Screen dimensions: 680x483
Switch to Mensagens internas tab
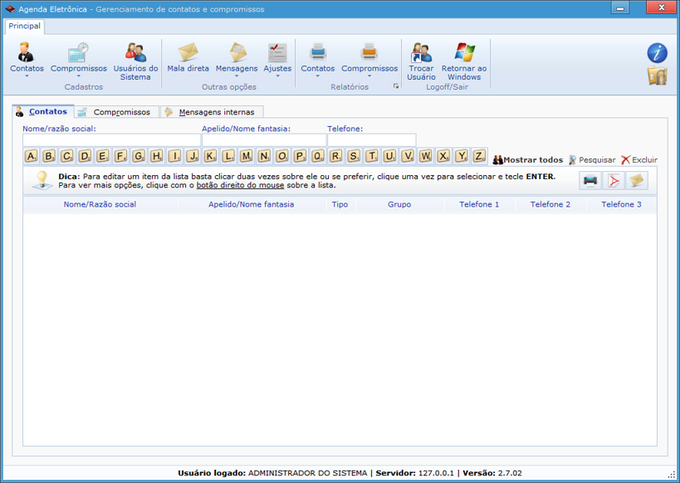tap(212, 112)
